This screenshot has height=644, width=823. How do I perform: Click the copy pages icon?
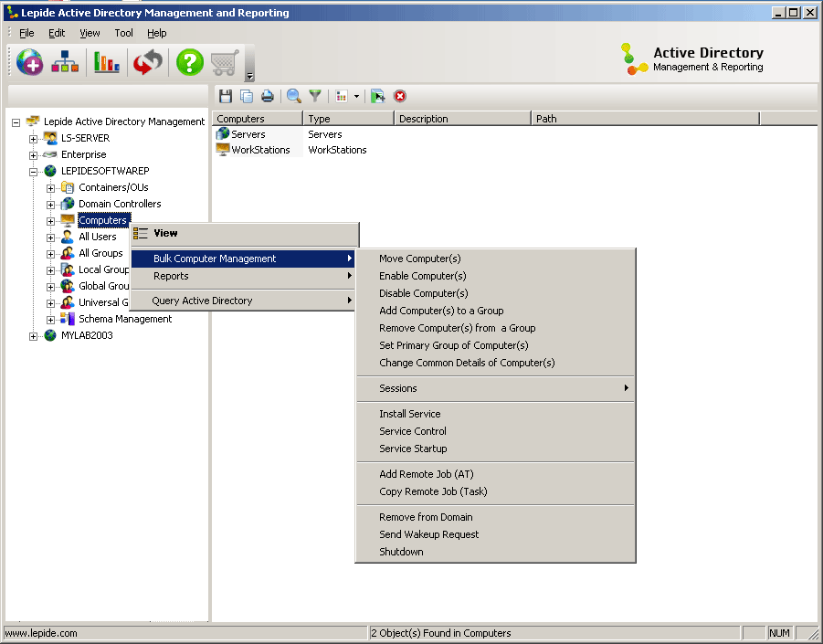click(x=246, y=96)
